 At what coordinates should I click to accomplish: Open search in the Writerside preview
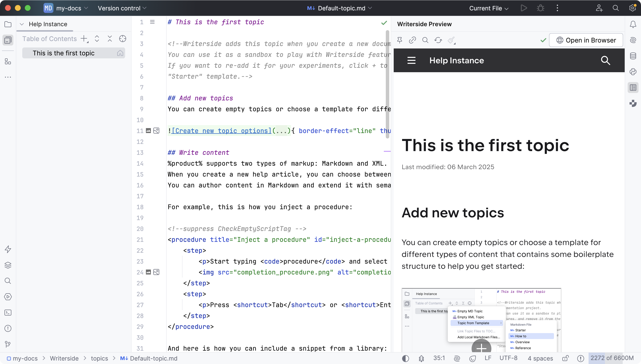[425, 40]
